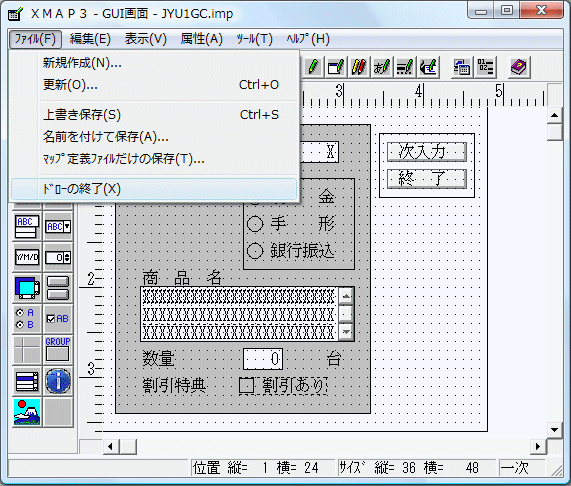This screenshot has height=486, width=571.
Task: Click the horizontal scrollbar left arrow
Action: point(111,446)
